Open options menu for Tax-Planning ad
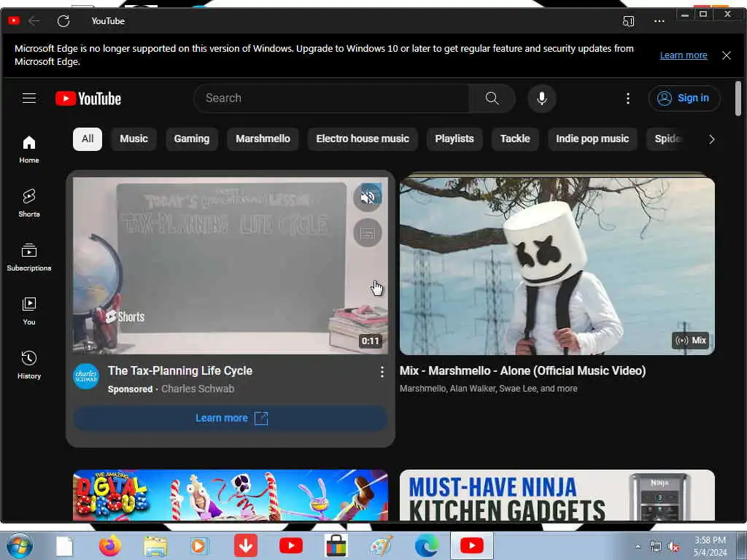Image resolution: width=747 pixels, height=560 pixels. (x=382, y=372)
